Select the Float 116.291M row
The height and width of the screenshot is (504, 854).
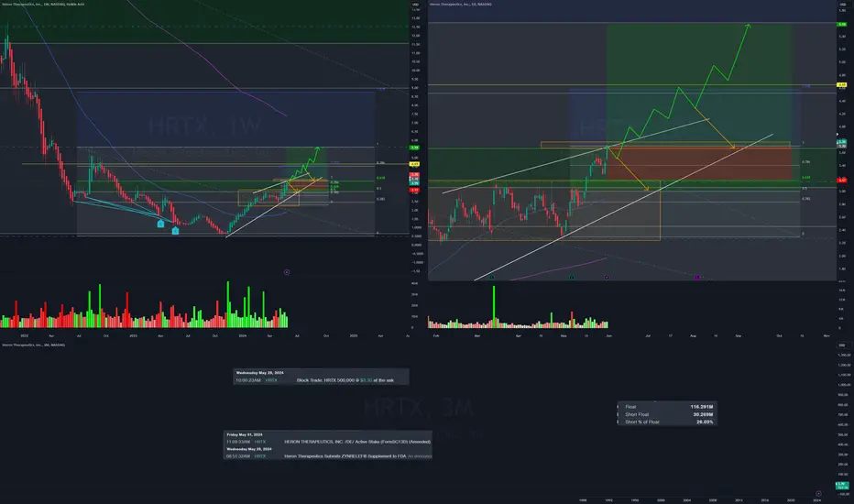667,407
